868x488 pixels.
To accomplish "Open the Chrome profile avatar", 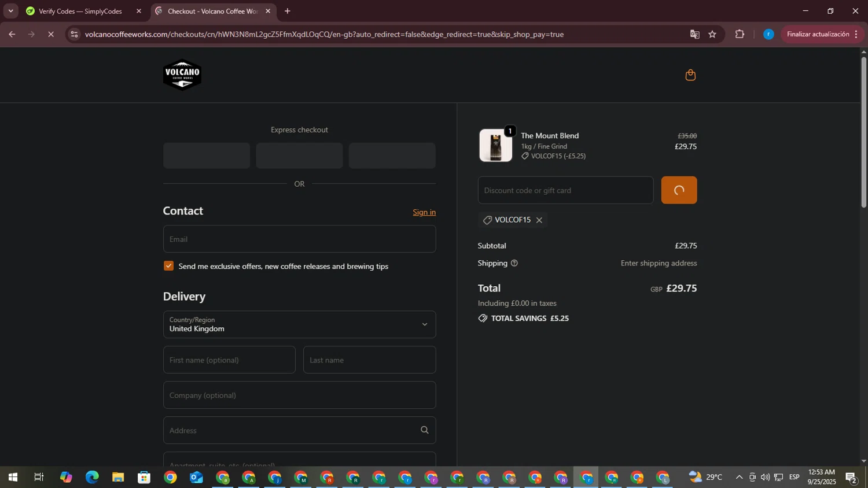I will tap(768, 34).
